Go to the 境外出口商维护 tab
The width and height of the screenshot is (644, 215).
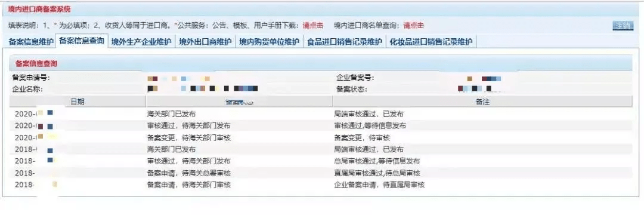[x=205, y=42]
